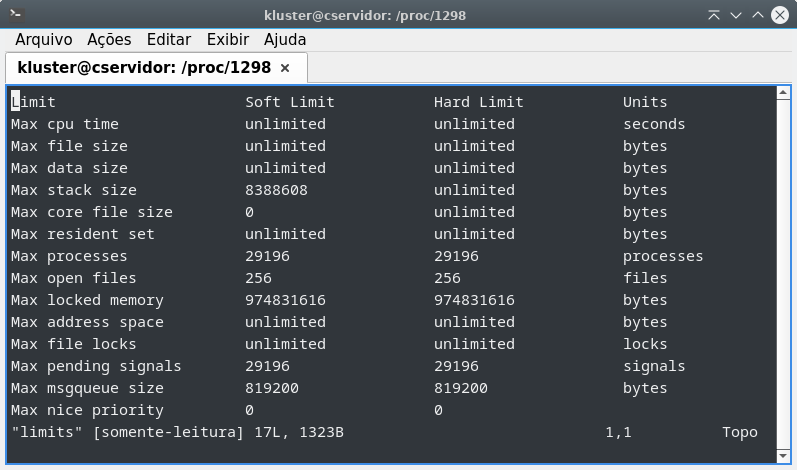The height and width of the screenshot is (470, 797).
Task: Click the keep-above button in the title bar
Action: pos(713,15)
